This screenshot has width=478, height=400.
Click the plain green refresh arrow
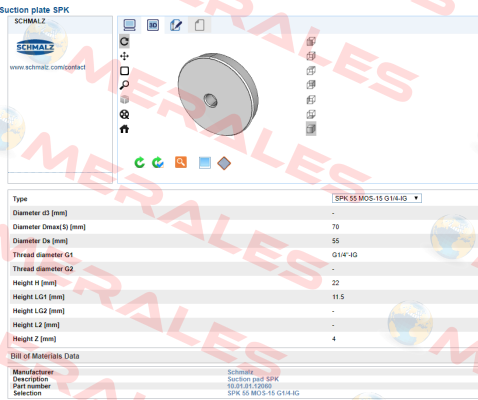click(x=139, y=162)
